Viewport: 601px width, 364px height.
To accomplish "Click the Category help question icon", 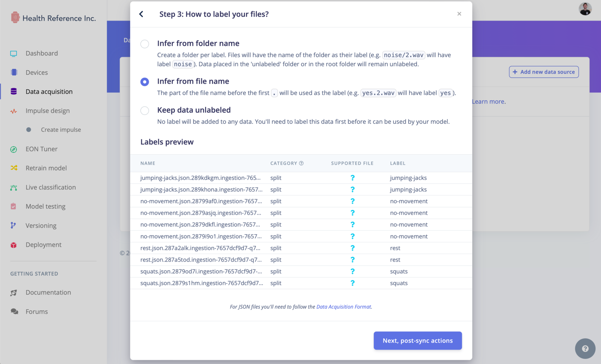I will (301, 163).
